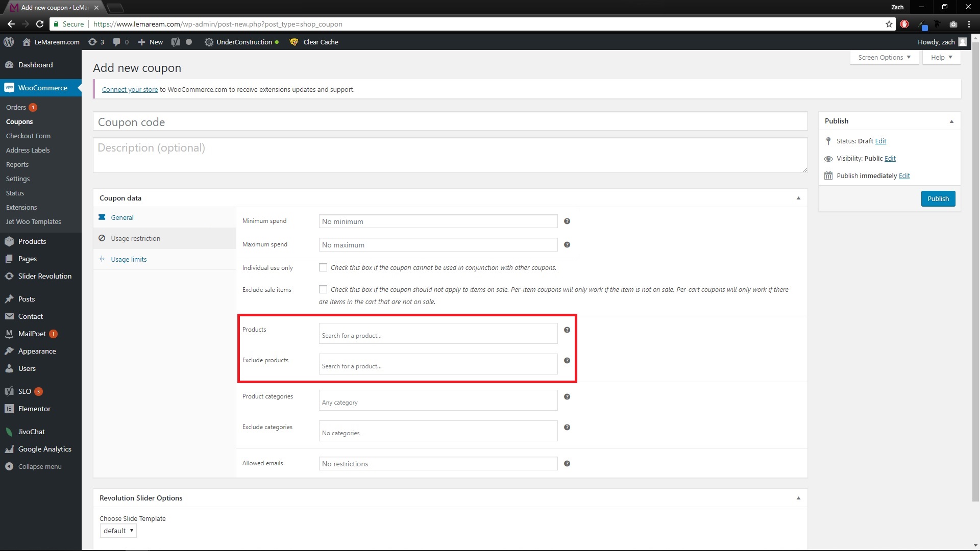Click the camera extension icon in toolbar

pos(953,24)
